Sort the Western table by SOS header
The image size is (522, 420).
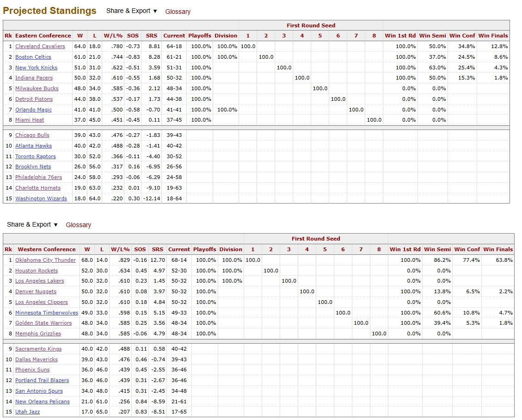point(140,249)
